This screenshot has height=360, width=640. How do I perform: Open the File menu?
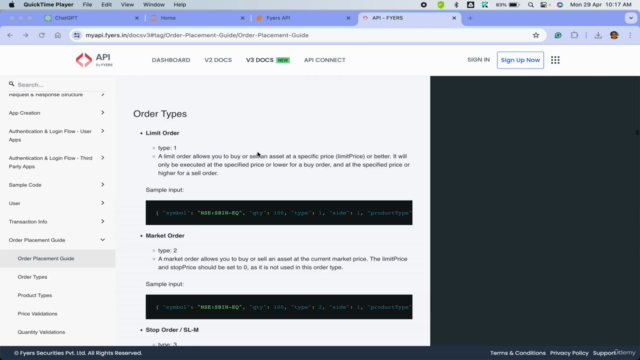click(x=87, y=4)
